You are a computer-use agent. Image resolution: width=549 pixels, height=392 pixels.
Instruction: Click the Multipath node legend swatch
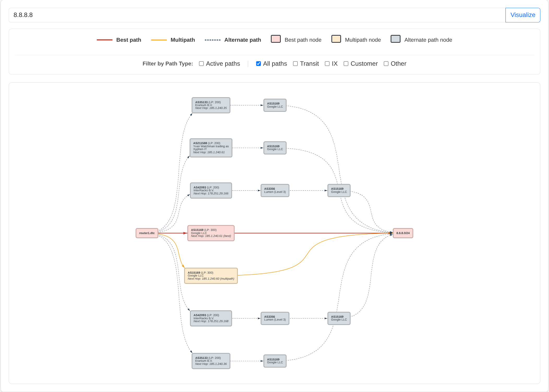pos(336,39)
